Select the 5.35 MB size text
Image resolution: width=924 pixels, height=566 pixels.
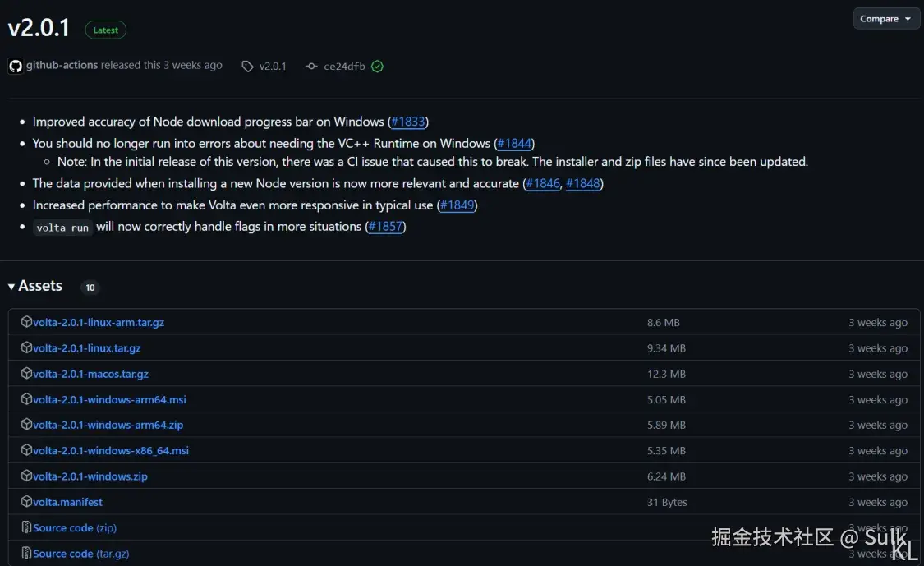tap(666, 451)
